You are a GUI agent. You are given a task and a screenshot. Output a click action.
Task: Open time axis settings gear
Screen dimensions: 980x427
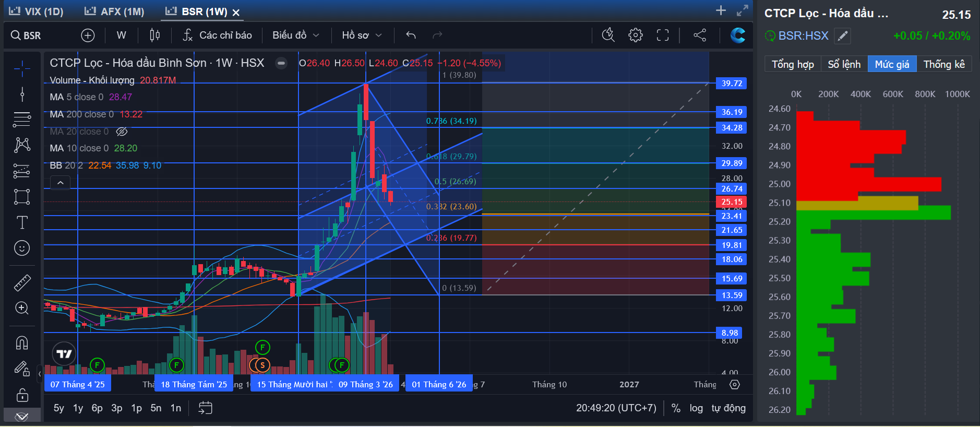point(735,385)
